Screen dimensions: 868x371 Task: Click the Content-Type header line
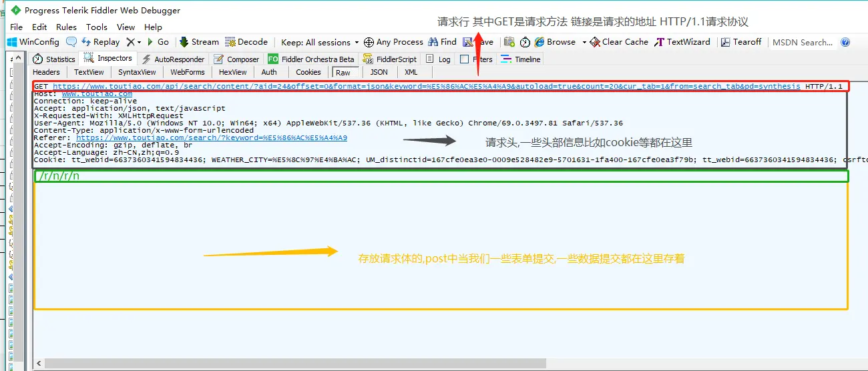(x=144, y=131)
